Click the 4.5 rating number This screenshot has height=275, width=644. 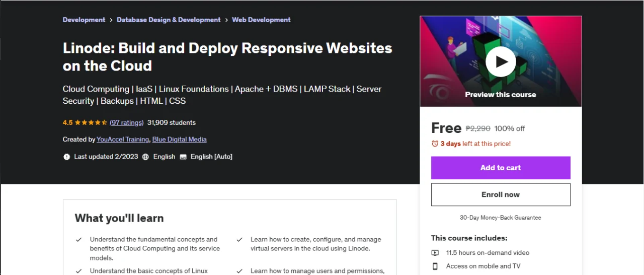[68, 122]
